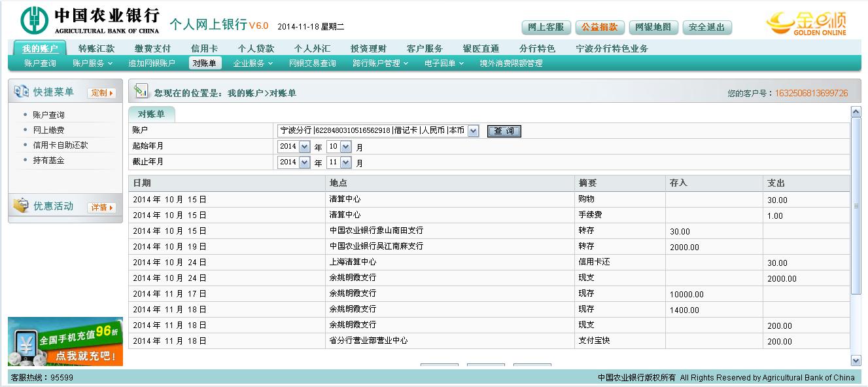Click the mobile recharge 96折 banner
Viewport: 868px width, 387px height.
65,342
